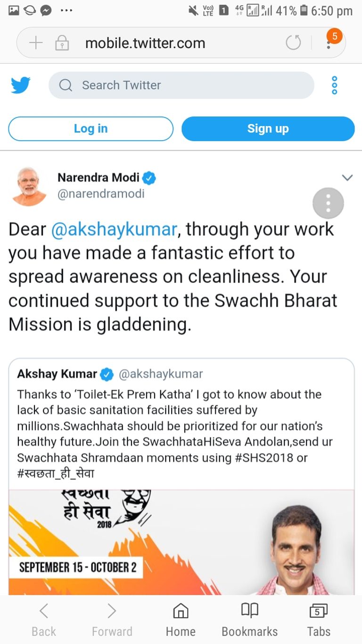The width and height of the screenshot is (362, 644).
Task: Click the Twitter bird logo
Action: pos(21,85)
